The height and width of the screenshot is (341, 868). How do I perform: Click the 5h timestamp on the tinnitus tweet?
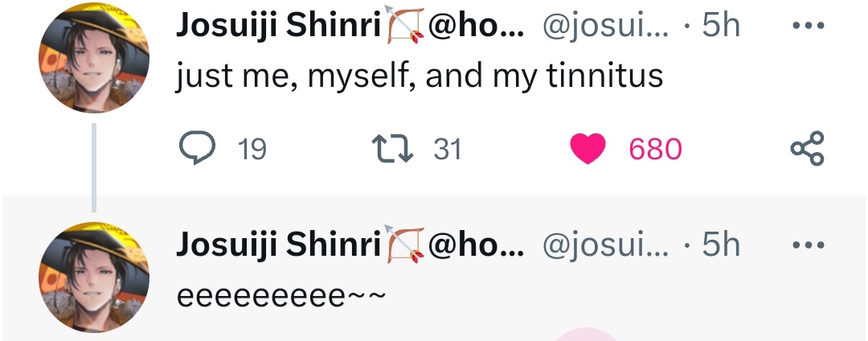(720, 27)
